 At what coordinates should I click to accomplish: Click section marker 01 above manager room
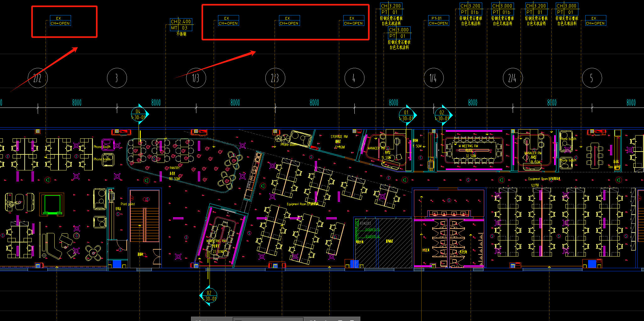click(407, 115)
